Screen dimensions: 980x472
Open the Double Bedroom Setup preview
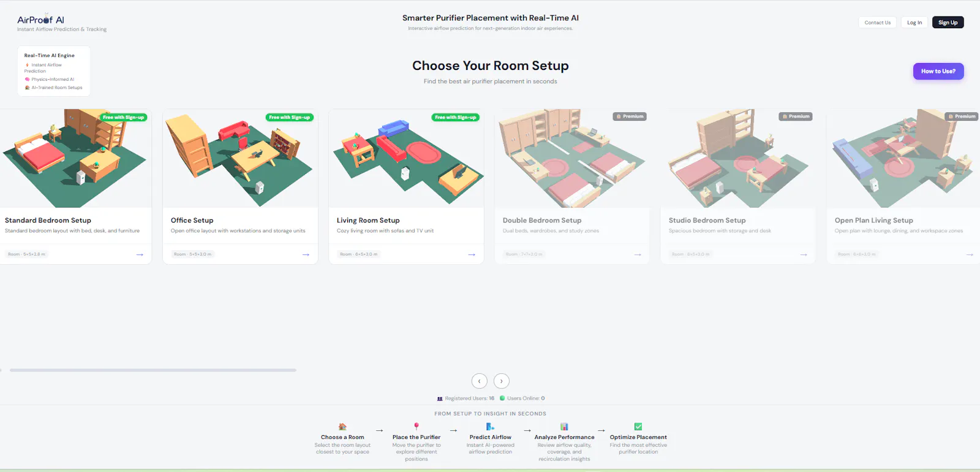click(x=572, y=158)
